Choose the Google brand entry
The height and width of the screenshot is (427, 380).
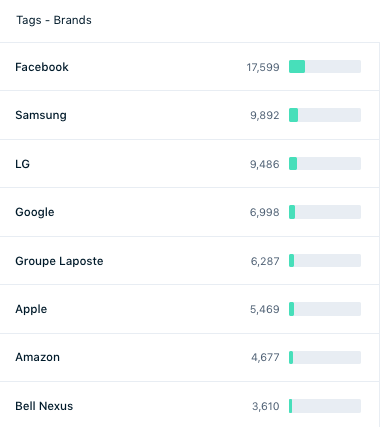[x=35, y=212]
